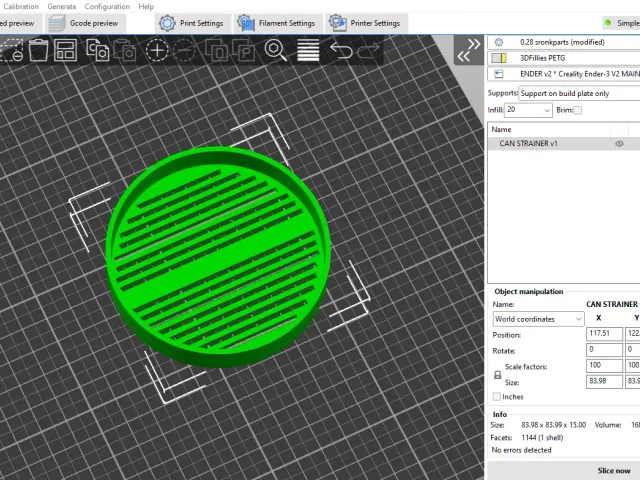The width and height of the screenshot is (640, 480).
Task: Click the Arrange objects toolbar icon
Action: point(65,50)
